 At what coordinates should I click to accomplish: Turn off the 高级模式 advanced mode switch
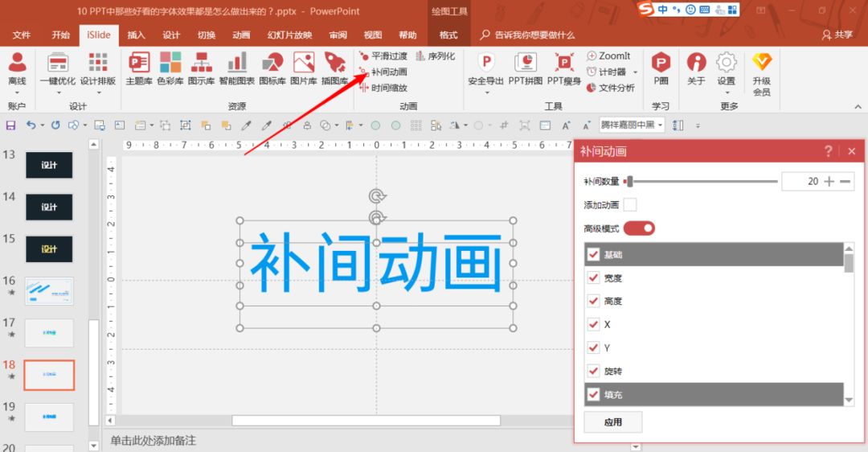(x=639, y=228)
